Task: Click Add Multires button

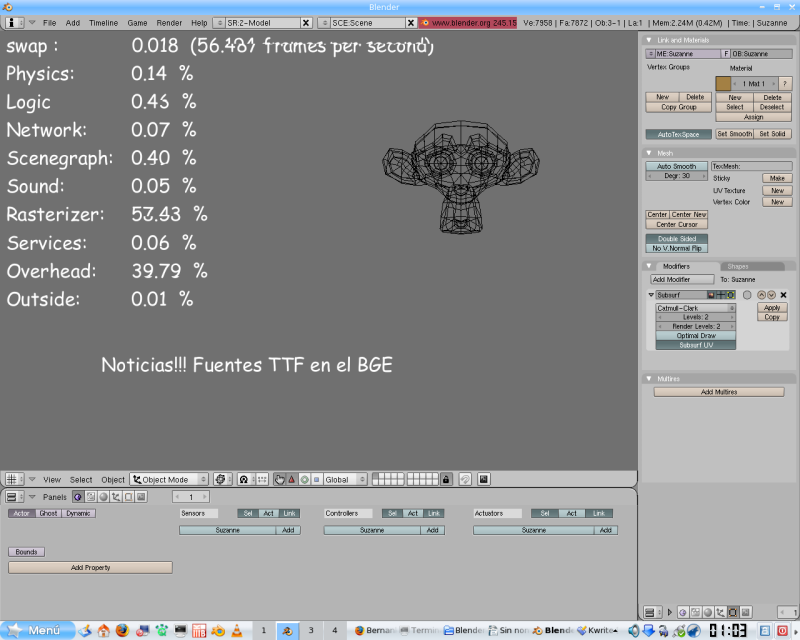Action: pos(719,392)
